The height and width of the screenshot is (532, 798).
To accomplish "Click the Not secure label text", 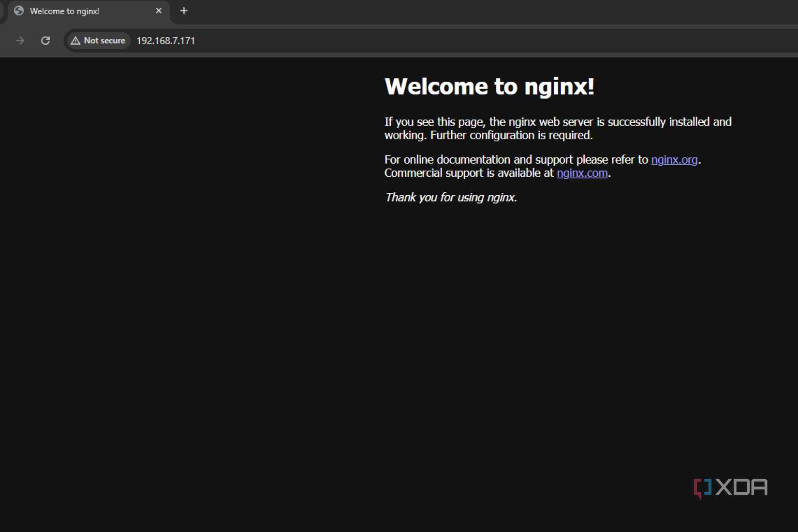I will click(x=104, y=41).
